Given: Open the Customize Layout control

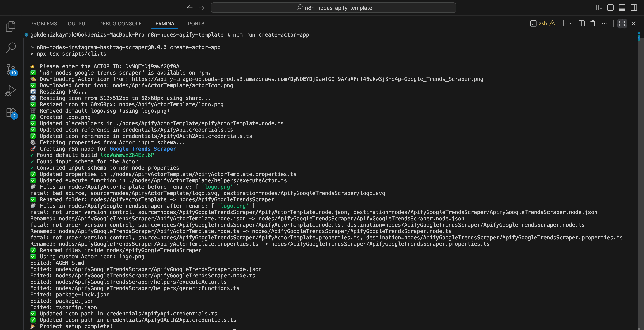Looking at the screenshot, I should 599,8.
